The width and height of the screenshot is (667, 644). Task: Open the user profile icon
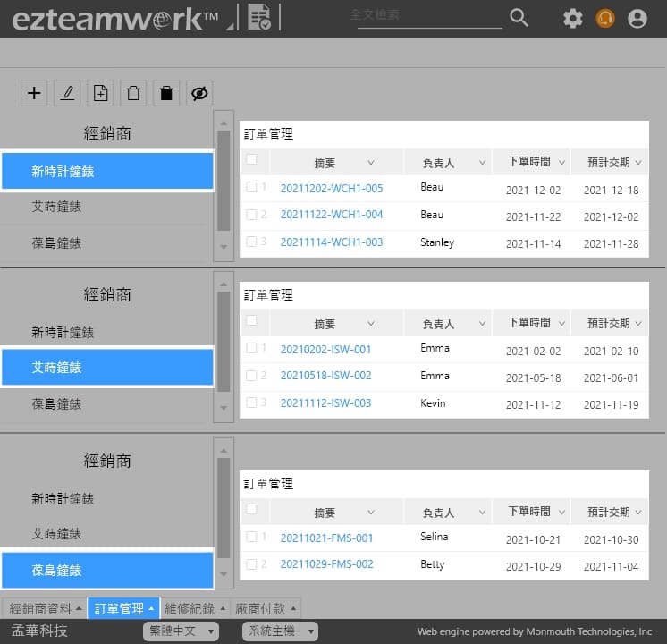637,18
